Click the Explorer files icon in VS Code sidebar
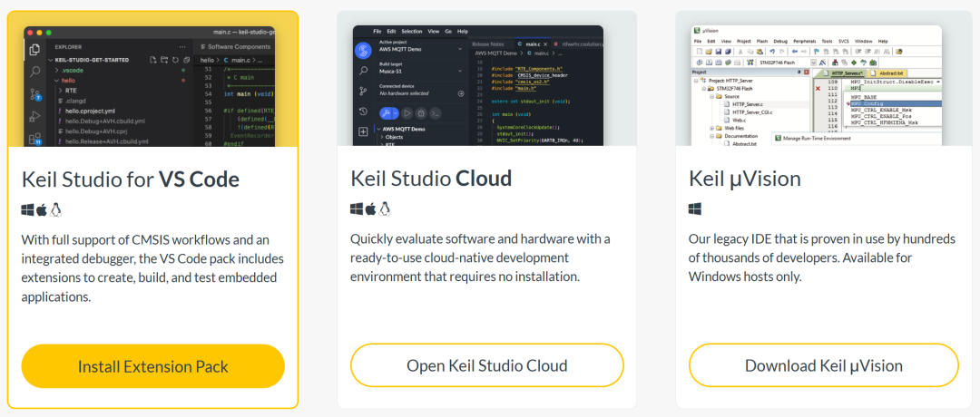The image size is (980, 417). coord(35,50)
